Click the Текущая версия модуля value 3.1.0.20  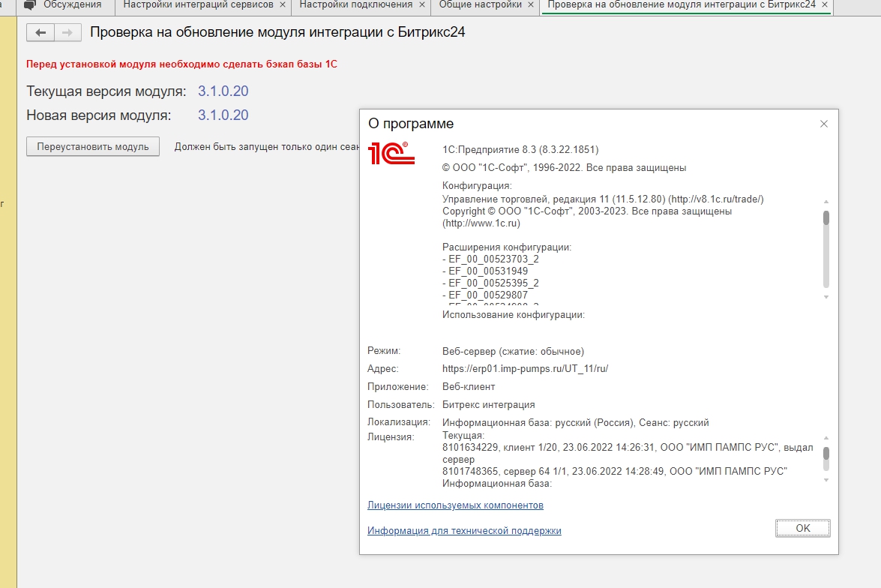click(223, 91)
